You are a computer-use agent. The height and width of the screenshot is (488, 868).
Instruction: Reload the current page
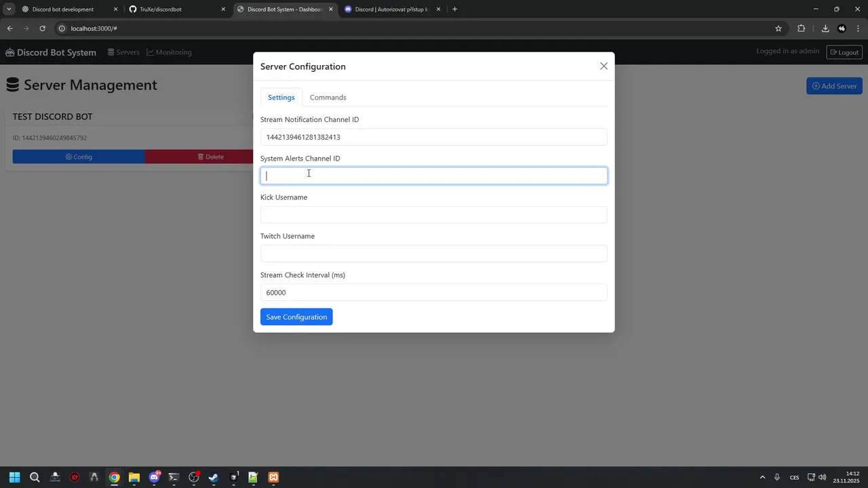[42, 28]
